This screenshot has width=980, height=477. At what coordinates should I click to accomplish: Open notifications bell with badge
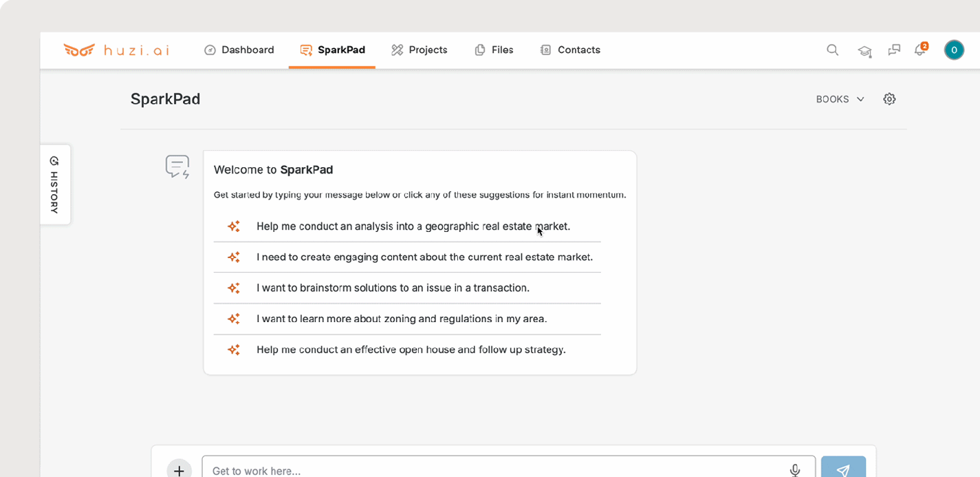[919, 50]
